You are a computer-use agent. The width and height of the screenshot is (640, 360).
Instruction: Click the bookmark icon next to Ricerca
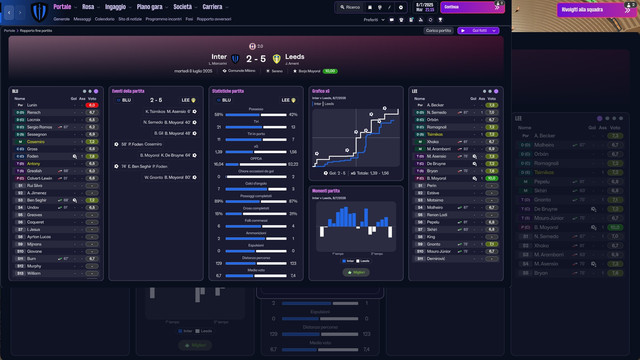tap(370, 7)
